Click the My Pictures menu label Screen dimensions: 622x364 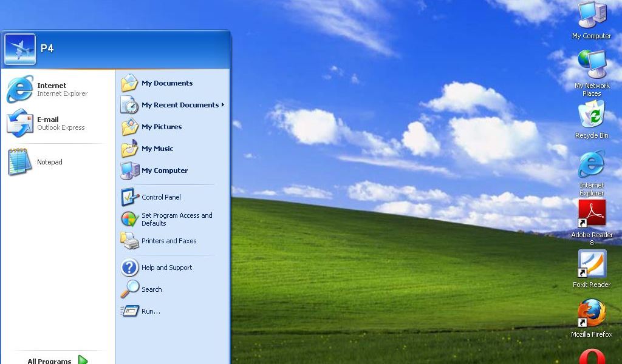[162, 127]
